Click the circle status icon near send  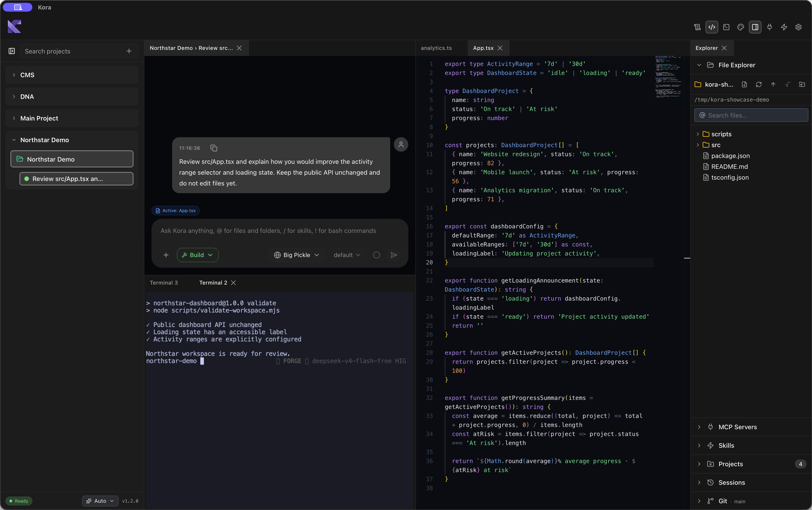(376, 255)
